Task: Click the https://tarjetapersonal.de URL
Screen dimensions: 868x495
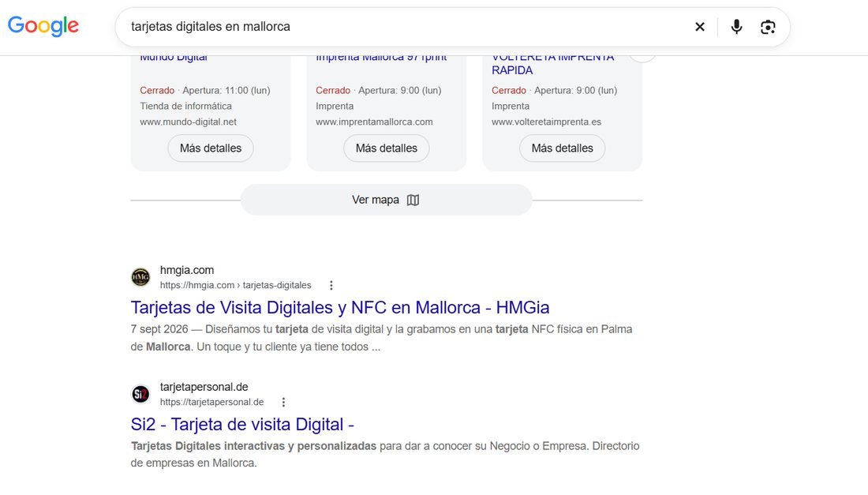Action: point(212,402)
